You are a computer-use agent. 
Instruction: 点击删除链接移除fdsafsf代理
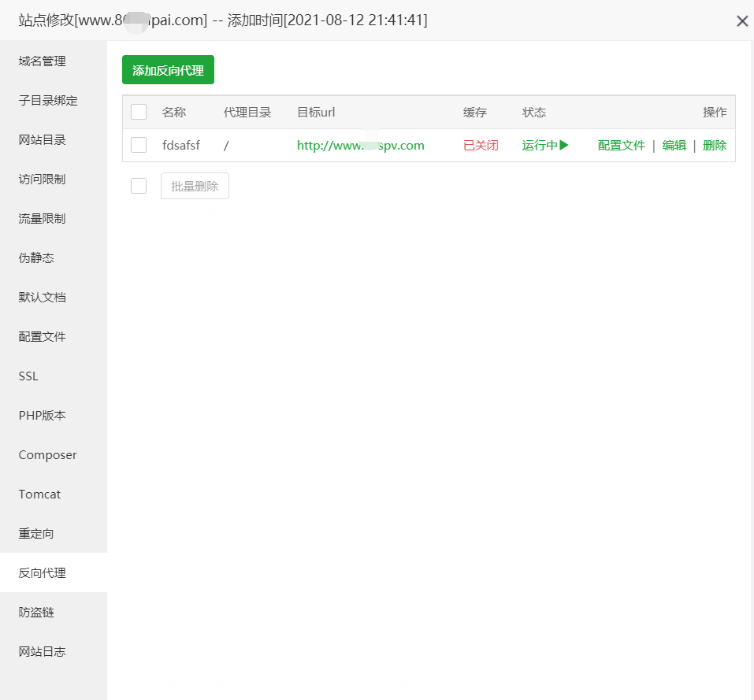pyautogui.click(x=714, y=145)
